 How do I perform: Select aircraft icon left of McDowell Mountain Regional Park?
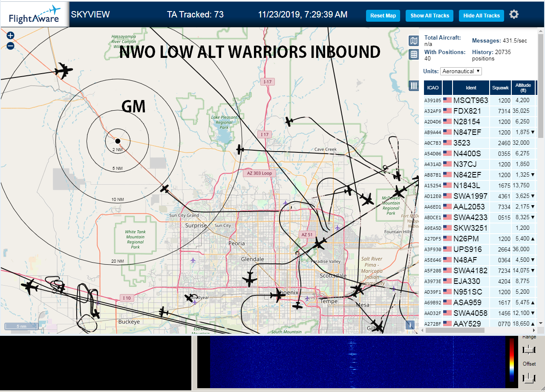pyautogui.click(x=366, y=199)
